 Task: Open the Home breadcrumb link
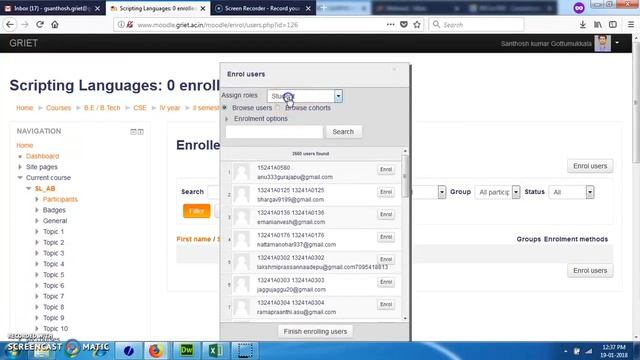24,108
